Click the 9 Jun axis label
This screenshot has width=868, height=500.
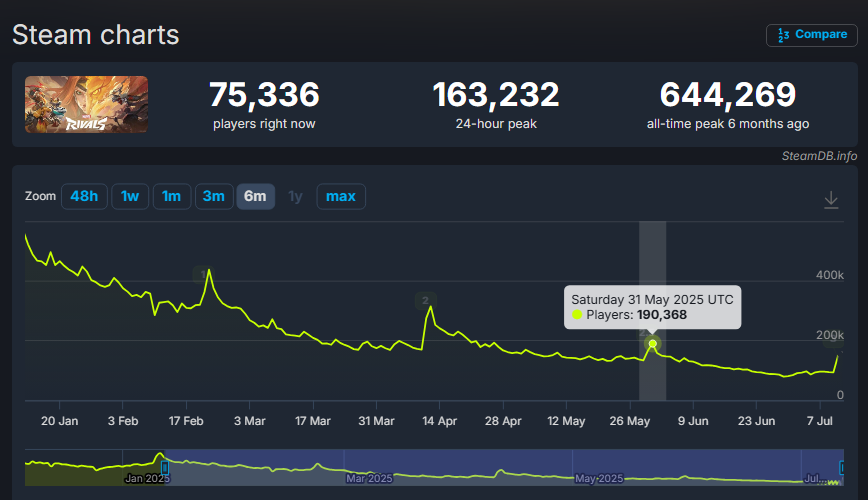pyautogui.click(x=693, y=421)
